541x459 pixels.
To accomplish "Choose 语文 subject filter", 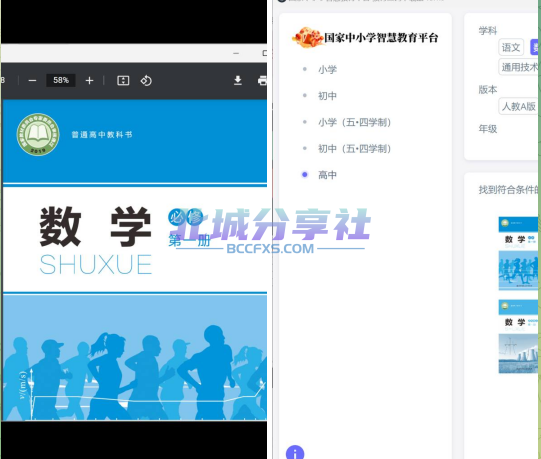I will (x=511, y=47).
